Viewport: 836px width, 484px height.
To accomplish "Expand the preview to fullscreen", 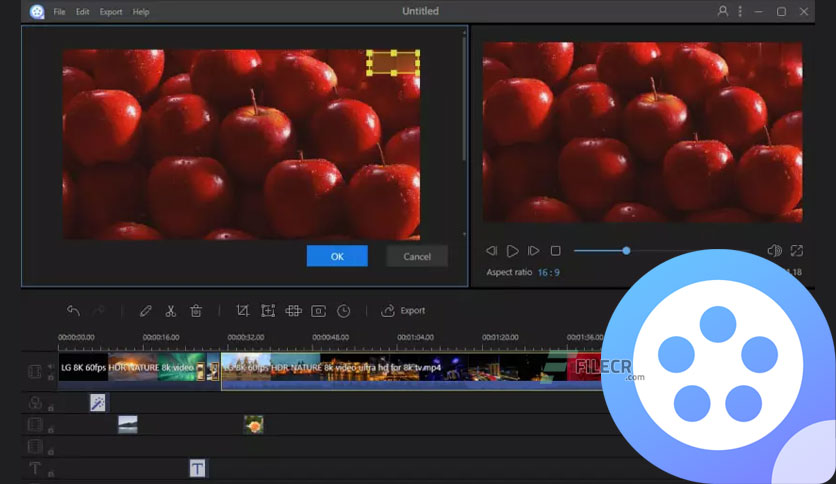I will point(797,251).
